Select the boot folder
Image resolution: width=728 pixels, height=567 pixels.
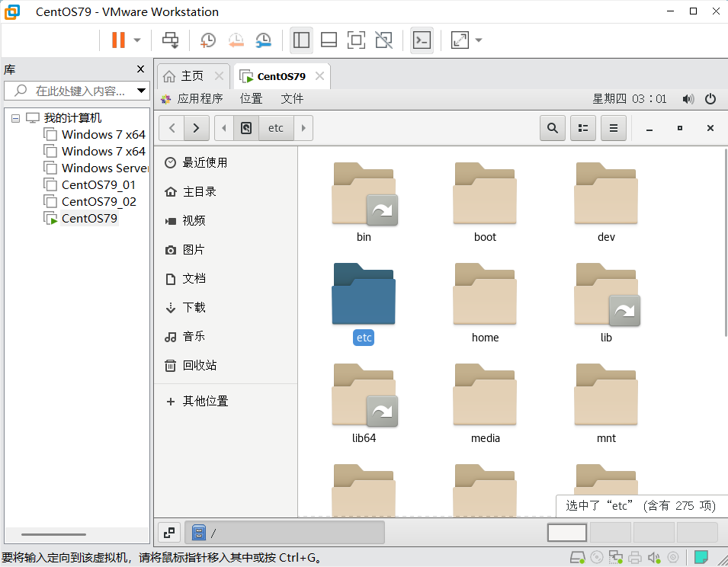[x=485, y=202]
